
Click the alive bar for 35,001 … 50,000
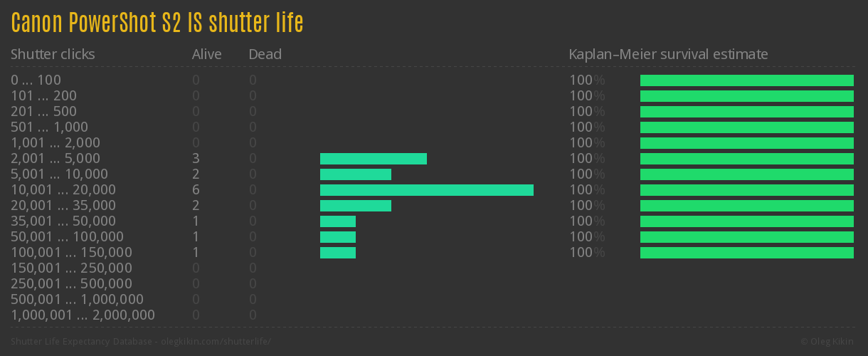tap(337, 221)
